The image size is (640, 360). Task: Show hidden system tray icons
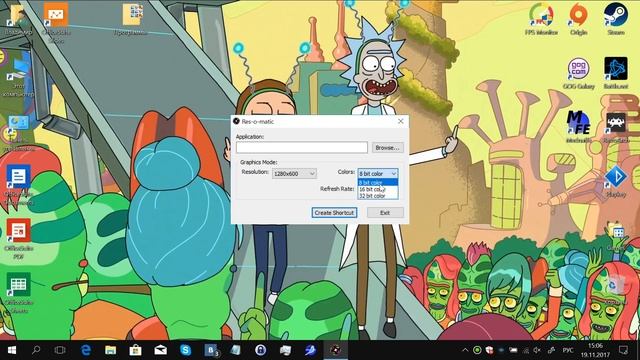pos(465,350)
